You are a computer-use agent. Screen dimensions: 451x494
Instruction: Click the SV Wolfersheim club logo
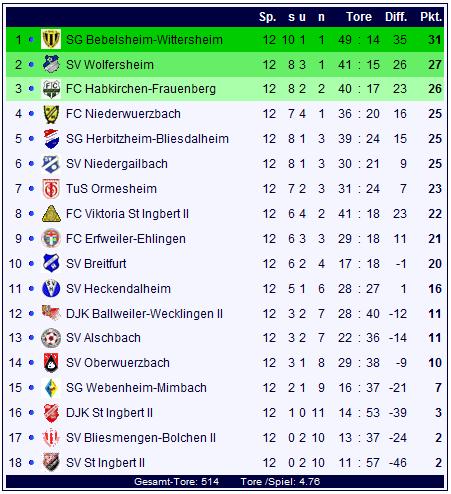[51, 64]
